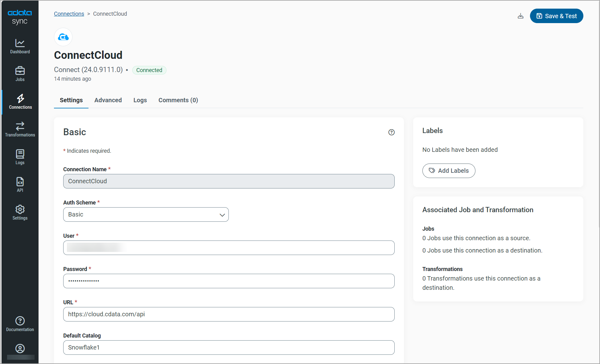The image size is (600, 364).
Task: Open the Dashboard panel
Action: point(20,46)
